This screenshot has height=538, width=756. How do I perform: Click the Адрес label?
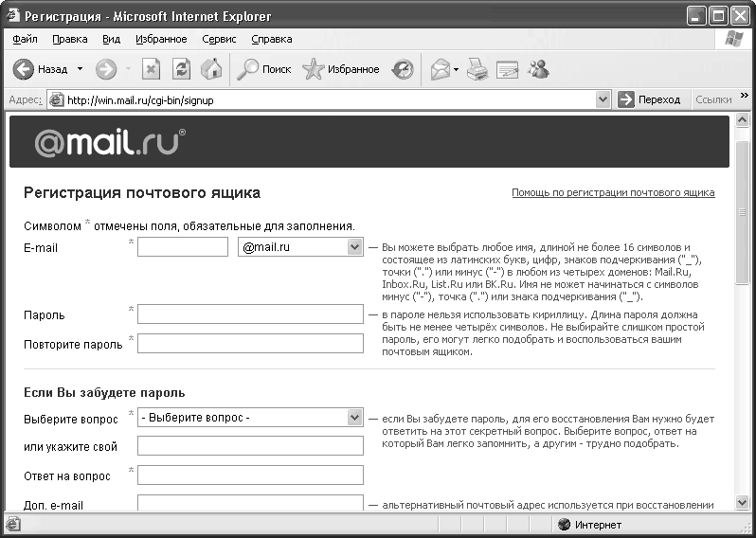coord(26,99)
